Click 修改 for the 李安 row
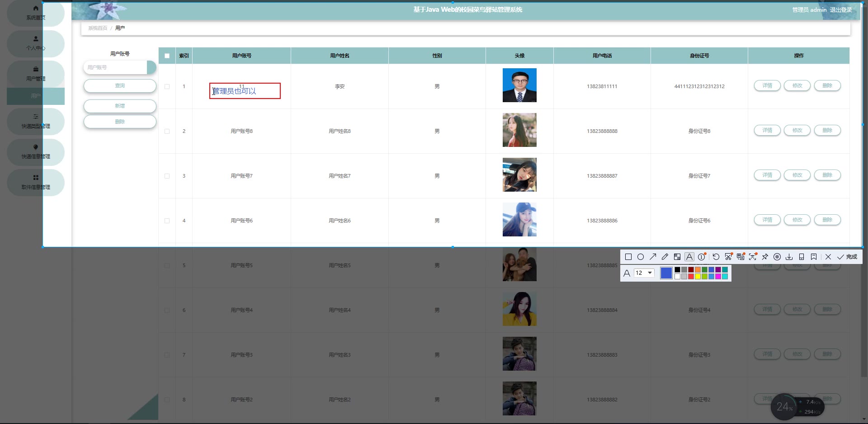The image size is (868, 424). (x=797, y=85)
